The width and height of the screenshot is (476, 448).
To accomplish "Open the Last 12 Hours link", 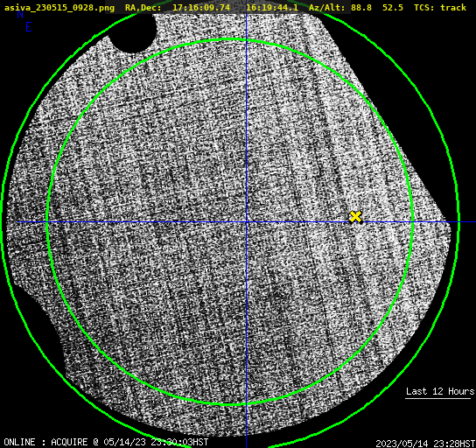I will (440, 391).
